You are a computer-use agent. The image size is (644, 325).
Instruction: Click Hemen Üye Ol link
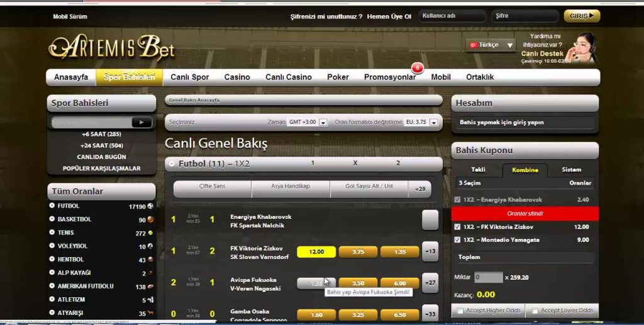[x=389, y=17]
